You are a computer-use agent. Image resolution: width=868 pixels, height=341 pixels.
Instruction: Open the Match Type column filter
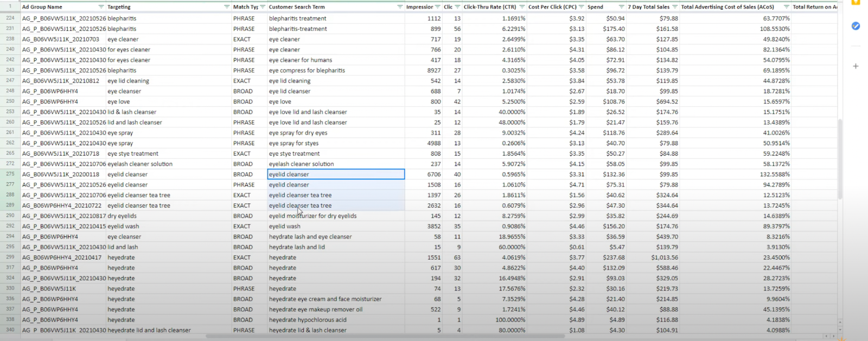(263, 7)
